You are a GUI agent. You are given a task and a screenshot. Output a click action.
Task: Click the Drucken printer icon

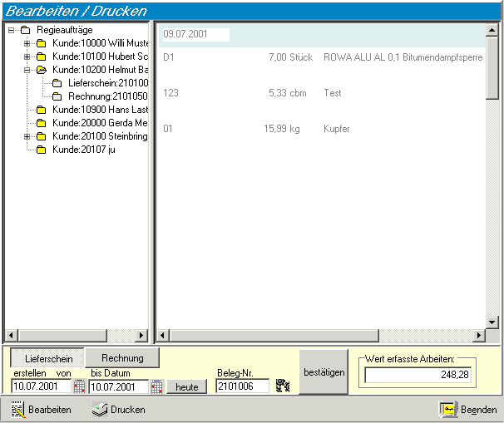[100, 409]
